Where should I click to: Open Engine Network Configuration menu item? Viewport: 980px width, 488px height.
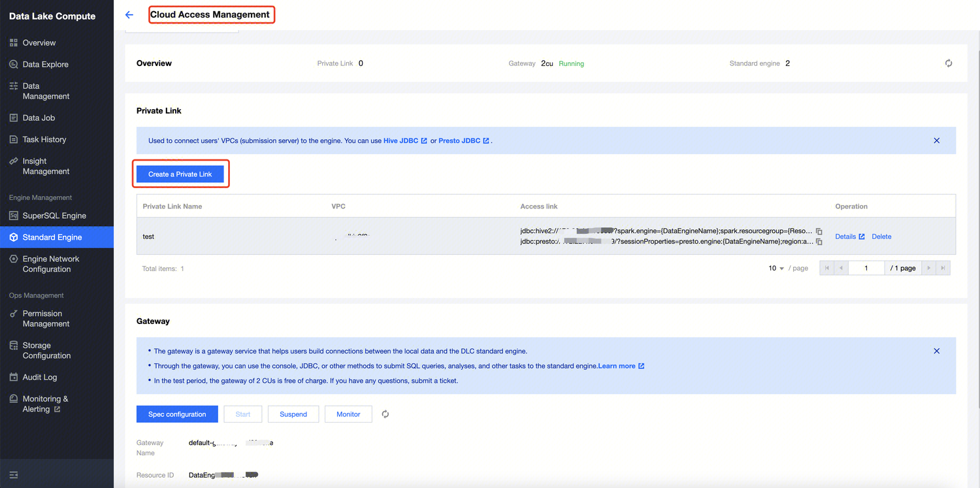point(51,264)
